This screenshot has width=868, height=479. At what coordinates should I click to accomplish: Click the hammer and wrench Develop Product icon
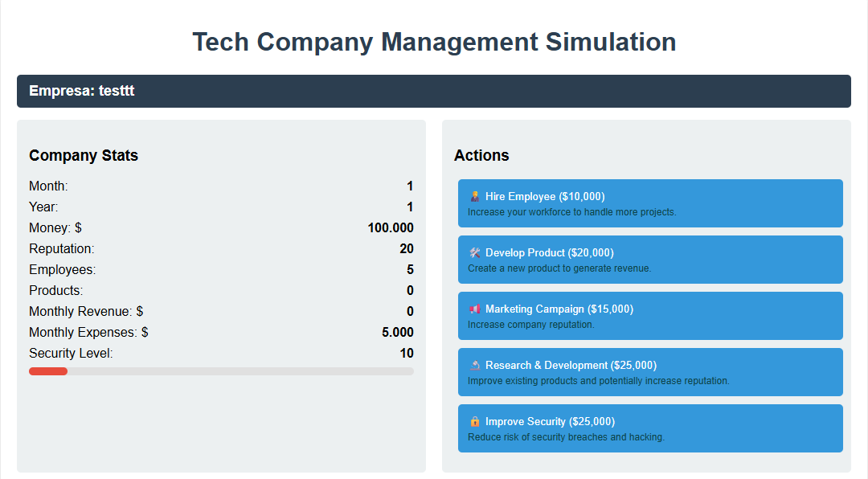473,252
